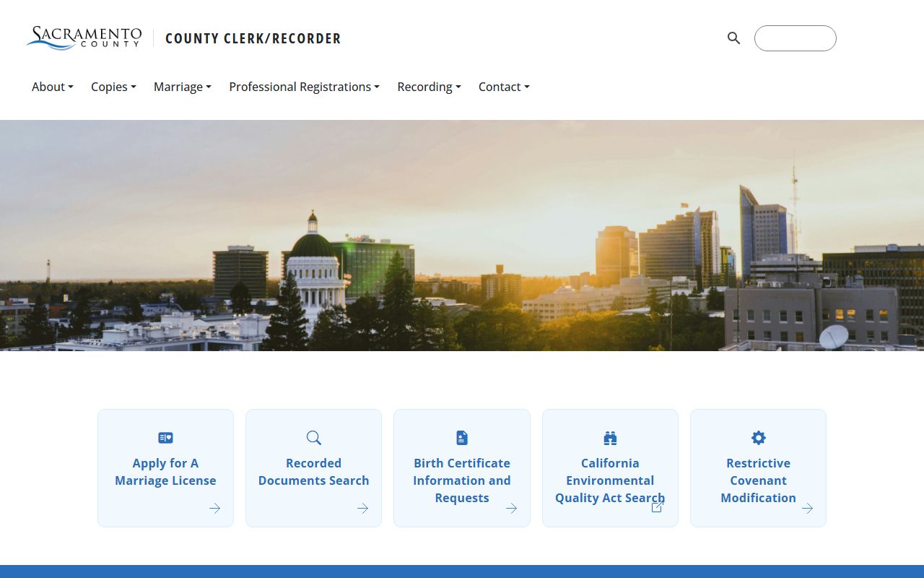Click the Recorded Documents Search magnifier icon

(x=313, y=438)
